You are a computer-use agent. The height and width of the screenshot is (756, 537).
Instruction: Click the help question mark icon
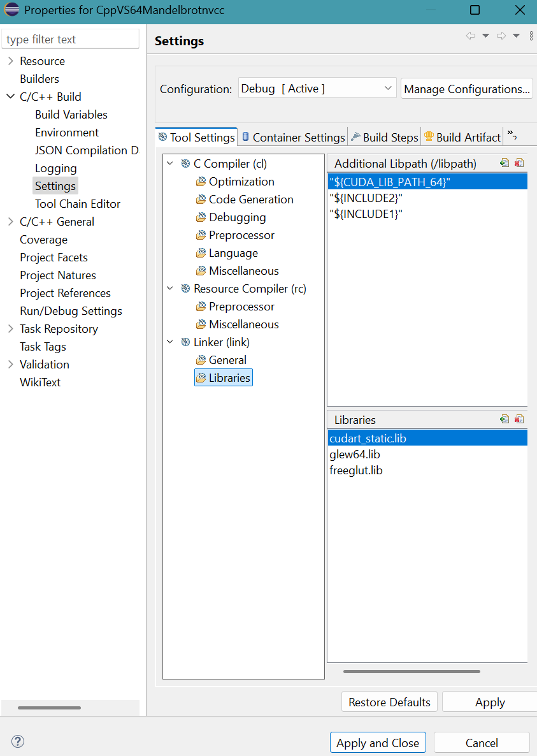coord(18,741)
